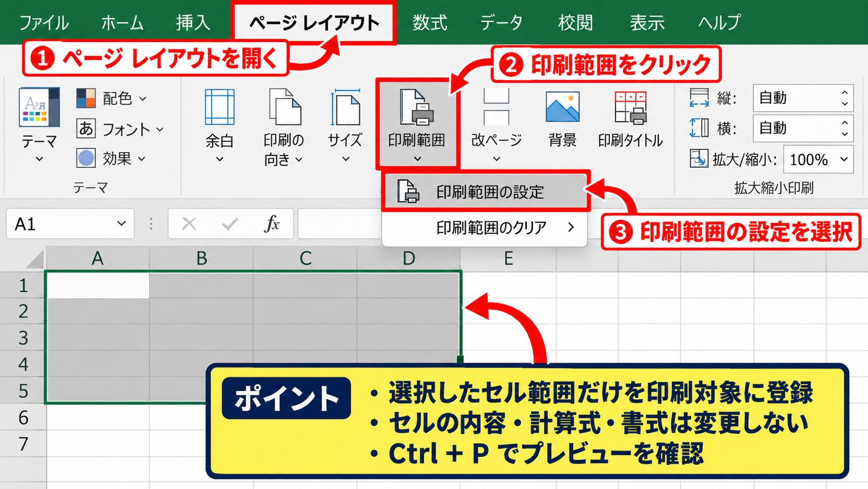Viewport: 868px width, 489px height.
Task: Select 印刷範囲の設定 from the dropdown menu
Action: (486, 192)
